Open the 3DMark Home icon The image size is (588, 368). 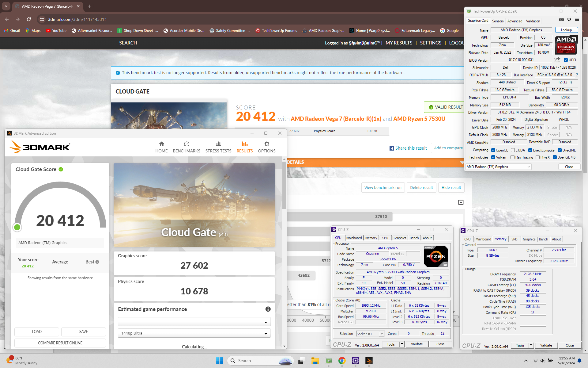click(161, 144)
